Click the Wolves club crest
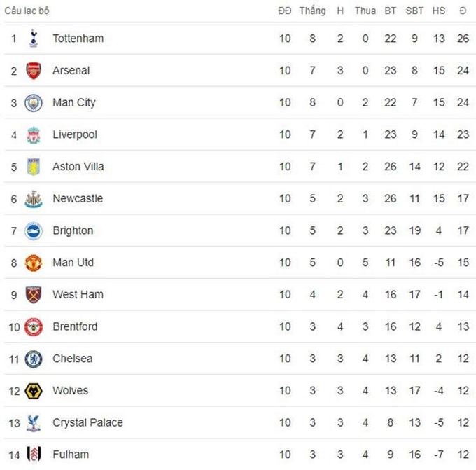The width and height of the screenshot is (476, 470). click(x=34, y=391)
